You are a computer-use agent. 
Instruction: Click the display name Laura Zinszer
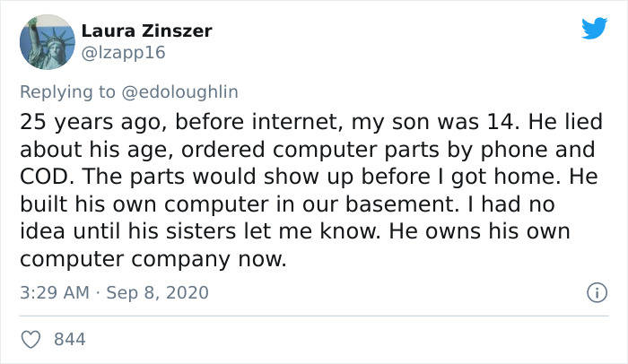click(146, 31)
